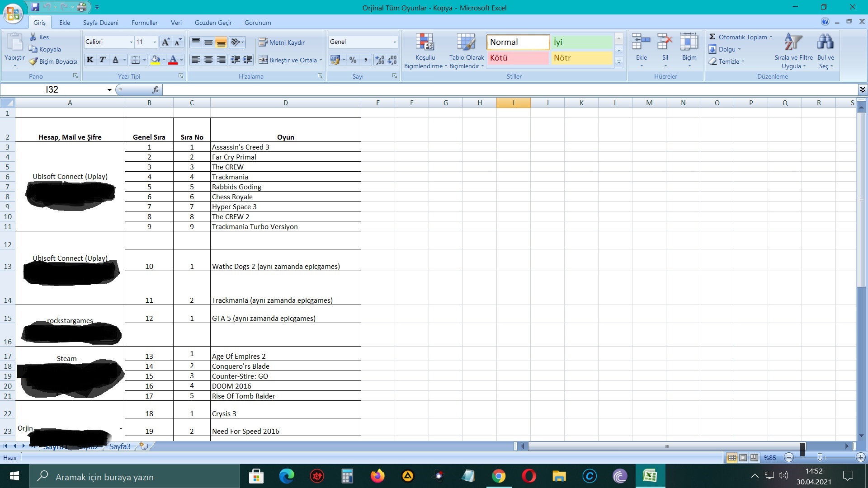Click the formula bar input
The width and height of the screenshot is (868, 488).
pyautogui.click(x=510, y=89)
